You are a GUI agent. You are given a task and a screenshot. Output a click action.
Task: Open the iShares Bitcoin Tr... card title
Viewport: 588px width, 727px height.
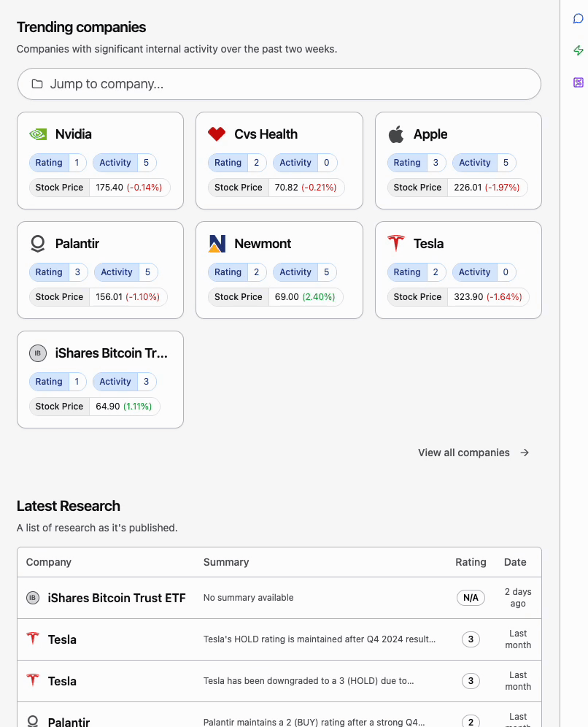(x=111, y=353)
